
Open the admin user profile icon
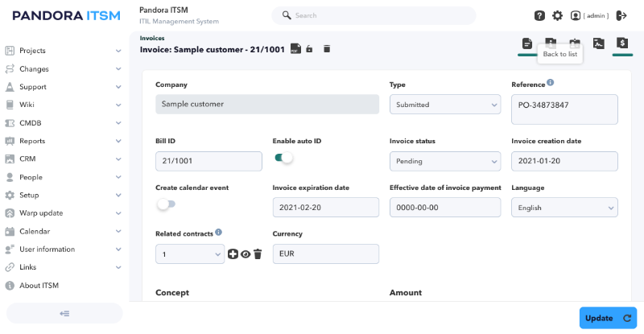(576, 15)
